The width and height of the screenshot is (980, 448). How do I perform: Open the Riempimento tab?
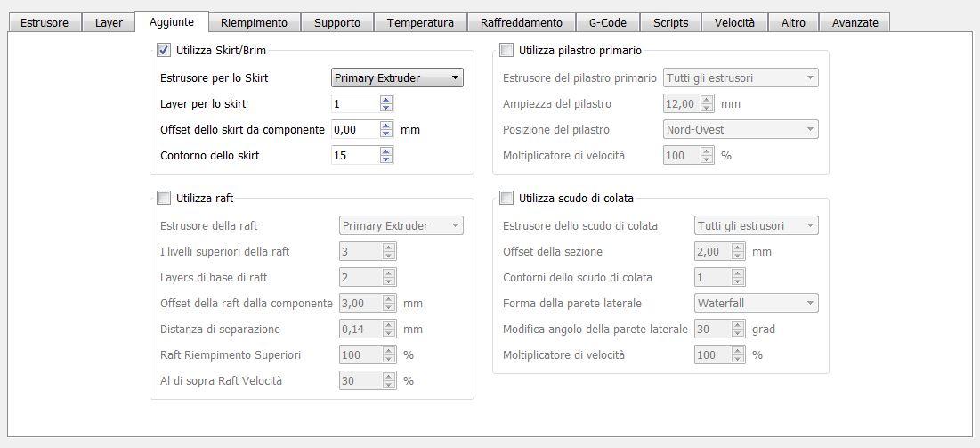(x=254, y=22)
